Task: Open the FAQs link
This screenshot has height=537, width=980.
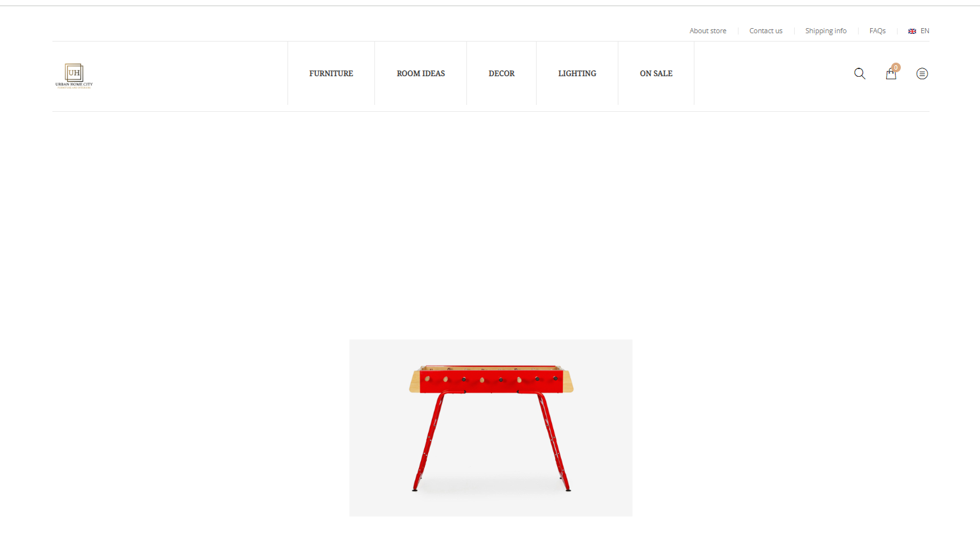Action: 878,31
